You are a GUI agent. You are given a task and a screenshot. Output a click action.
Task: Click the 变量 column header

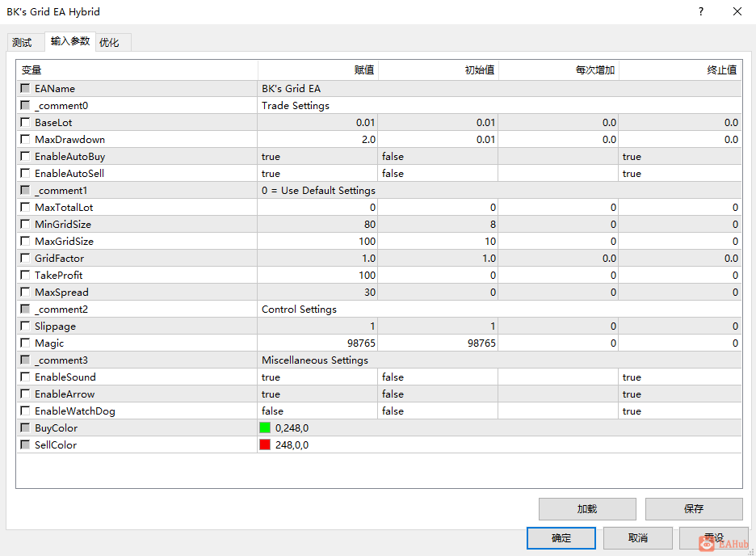(137, 70)
